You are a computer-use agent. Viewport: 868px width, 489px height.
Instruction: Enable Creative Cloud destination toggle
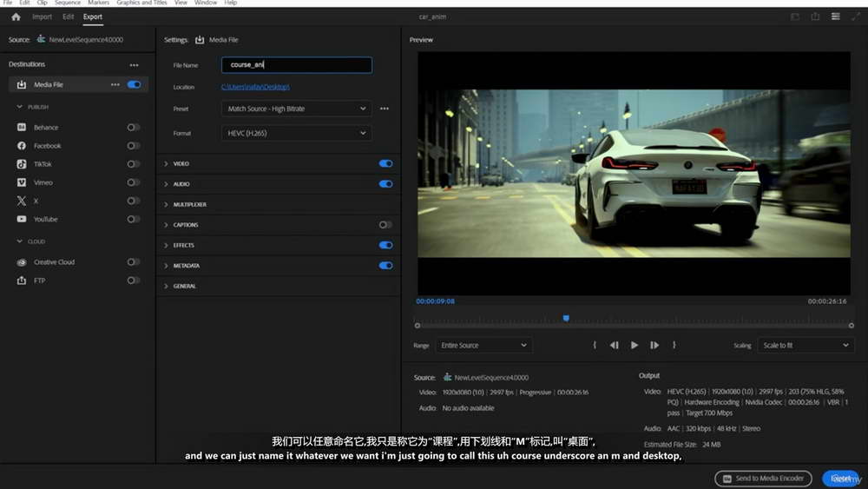(133, 262)
